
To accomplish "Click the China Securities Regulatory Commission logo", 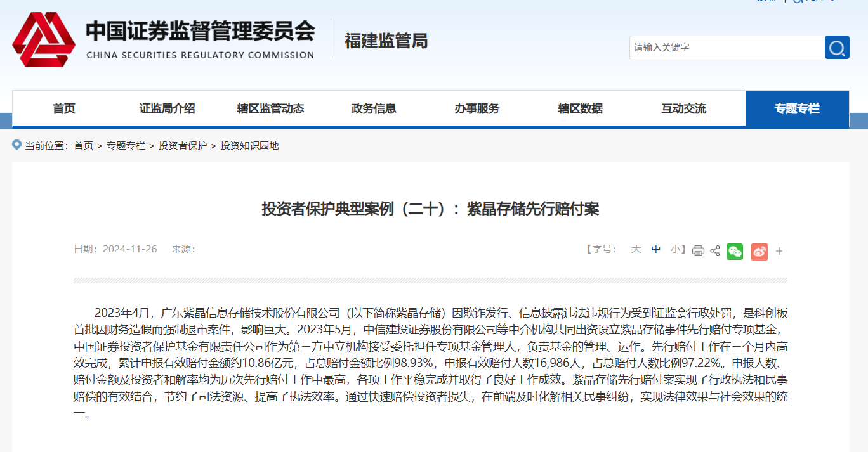I will [x=44, y=39].
